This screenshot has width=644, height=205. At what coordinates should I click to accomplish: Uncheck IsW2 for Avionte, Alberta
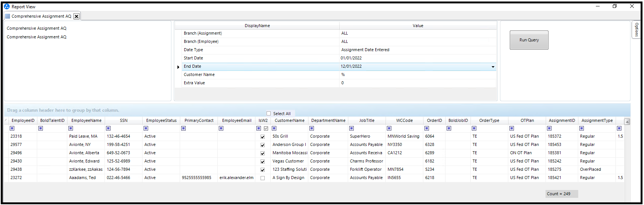pos(262,153)
